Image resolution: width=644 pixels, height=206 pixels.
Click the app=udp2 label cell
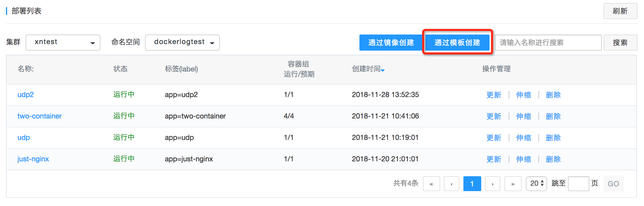pyautogui.click(x=181, y=95)
